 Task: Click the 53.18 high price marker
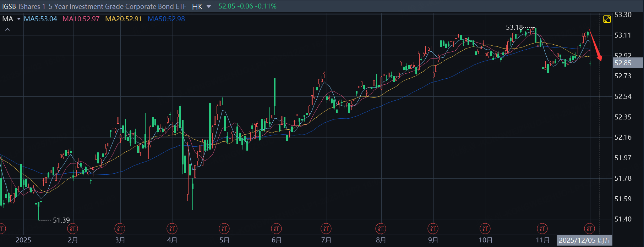pos(514,27)
